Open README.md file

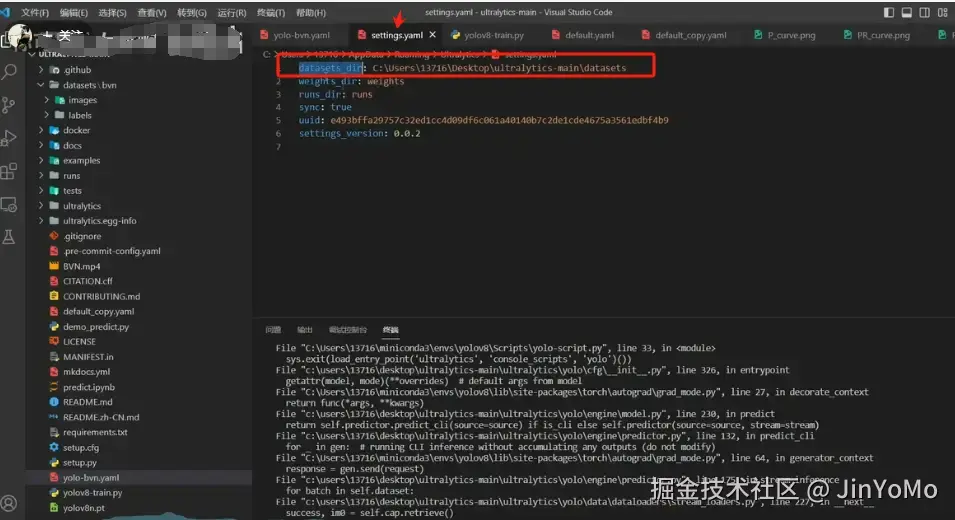click(x=87, y=402)
